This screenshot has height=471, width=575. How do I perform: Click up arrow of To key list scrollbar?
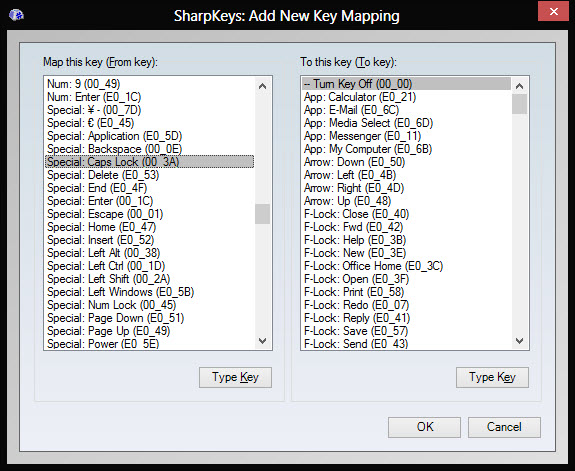tap(519, 86)
